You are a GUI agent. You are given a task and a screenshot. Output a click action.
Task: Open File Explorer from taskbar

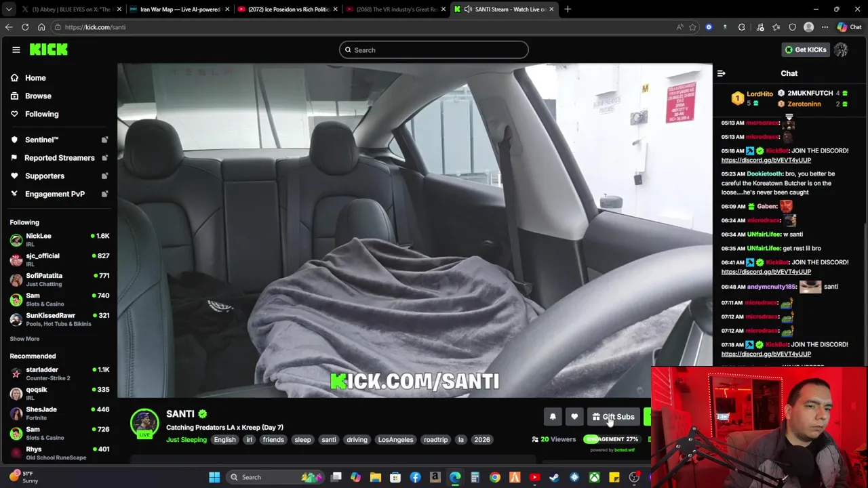click(376, 477)
